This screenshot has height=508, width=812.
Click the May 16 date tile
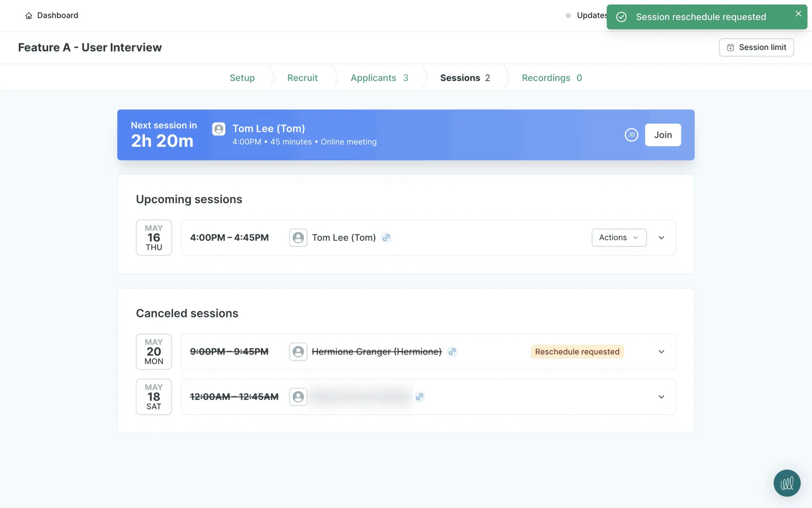(154, 238)
